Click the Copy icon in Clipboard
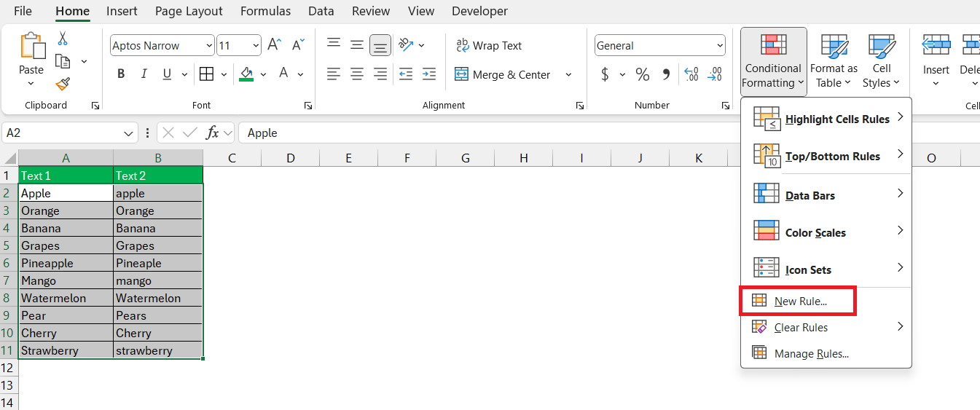Screen dimensions: 980x410 63,61
